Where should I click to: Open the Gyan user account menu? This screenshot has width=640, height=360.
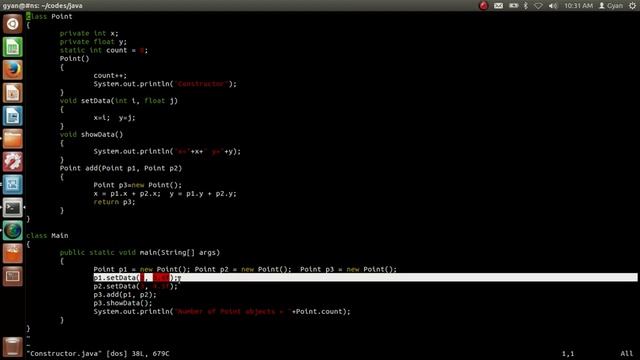tap(611, 6)
